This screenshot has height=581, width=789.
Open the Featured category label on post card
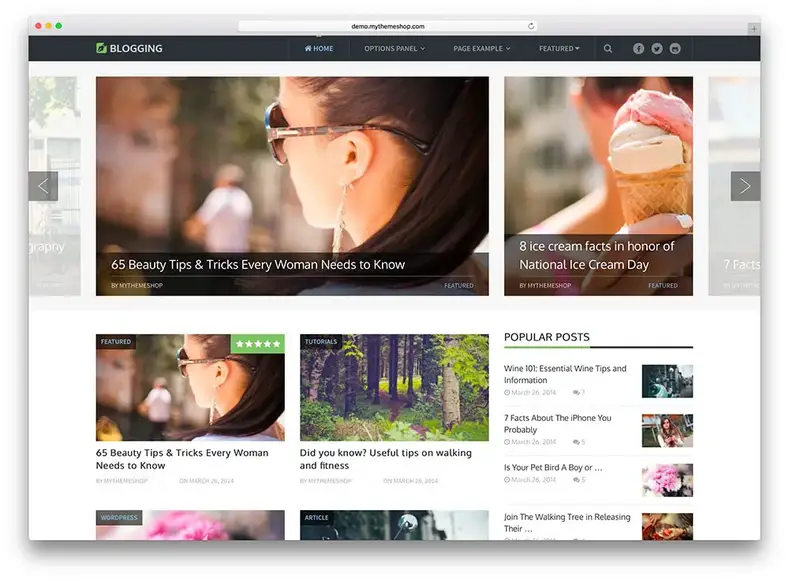pyautogui.click(x=115, y=342)
